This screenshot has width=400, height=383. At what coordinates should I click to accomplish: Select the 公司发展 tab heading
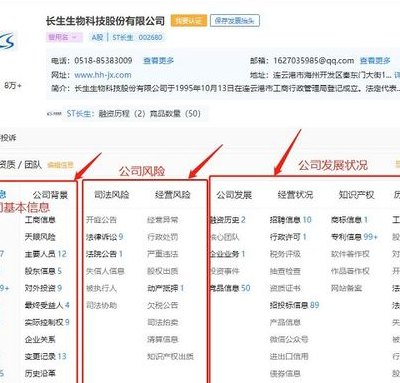[234, 195]
